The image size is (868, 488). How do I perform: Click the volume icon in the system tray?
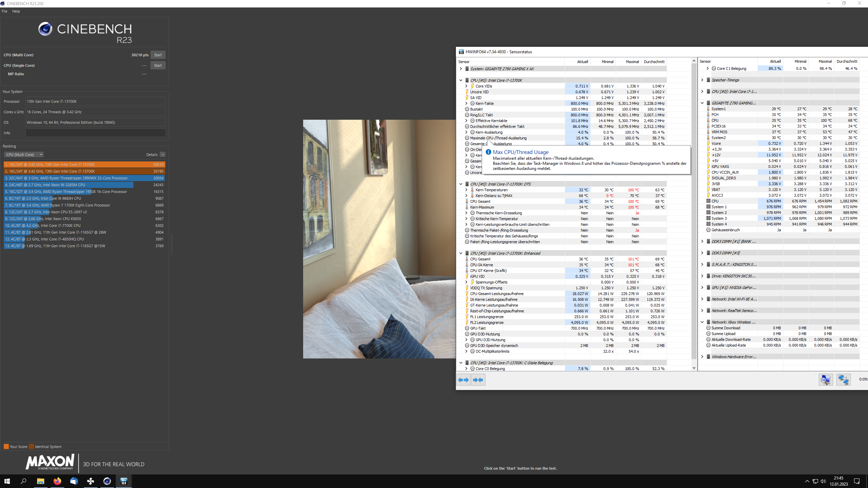823,481
